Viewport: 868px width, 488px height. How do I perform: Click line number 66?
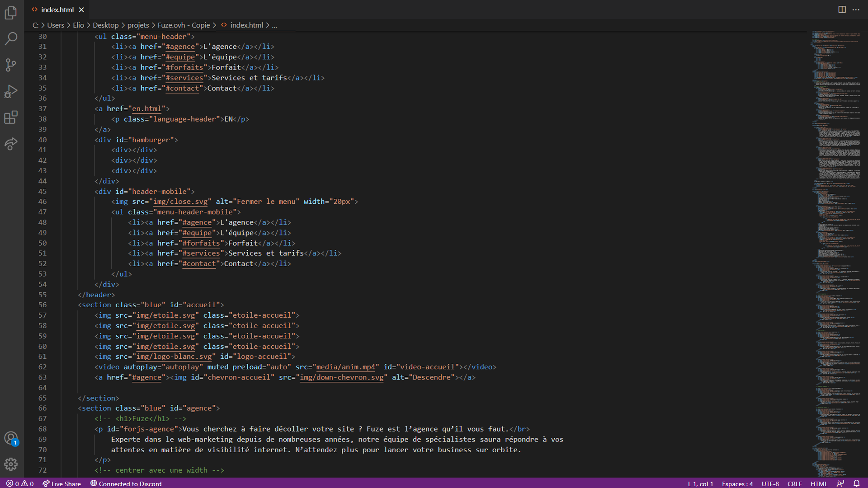coord(42,408)
